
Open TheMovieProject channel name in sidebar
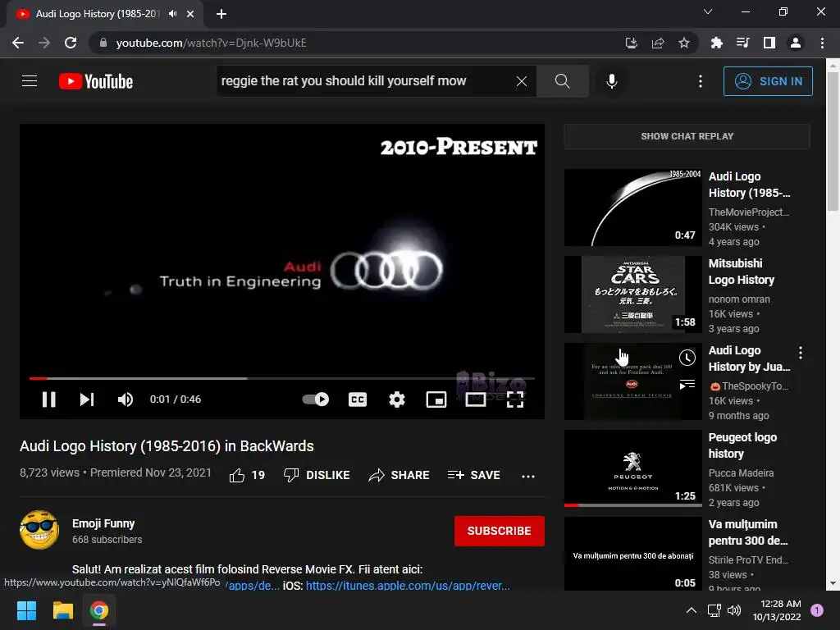(748, 212)
